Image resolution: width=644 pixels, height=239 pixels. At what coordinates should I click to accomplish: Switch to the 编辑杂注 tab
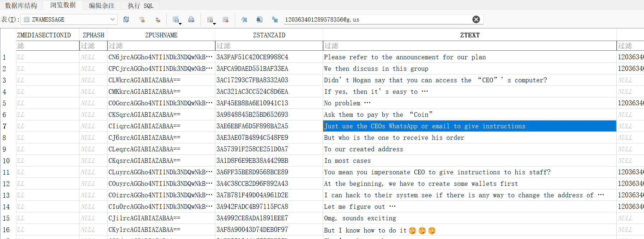coord(102,5)
